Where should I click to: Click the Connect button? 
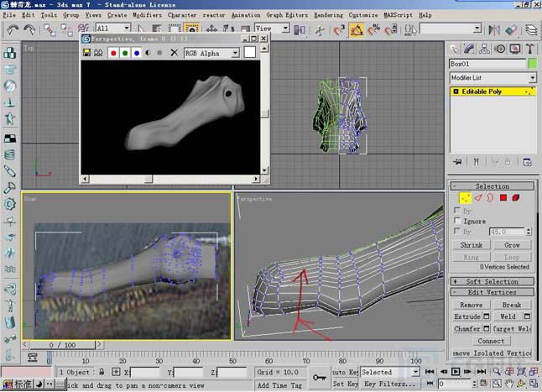click(491, 341)
